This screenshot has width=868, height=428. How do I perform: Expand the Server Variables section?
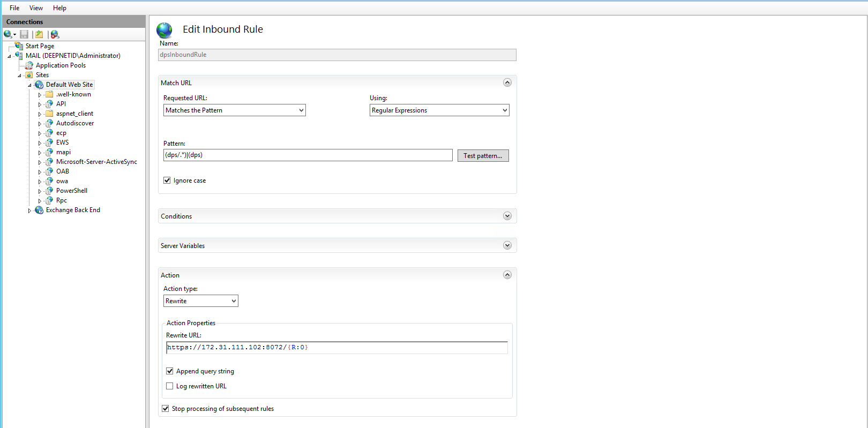click(507, 245)
